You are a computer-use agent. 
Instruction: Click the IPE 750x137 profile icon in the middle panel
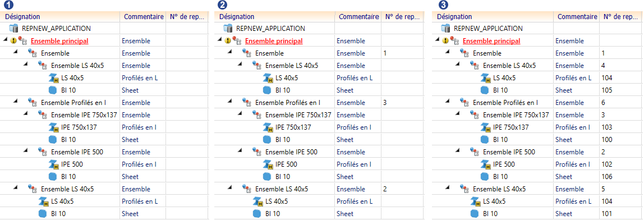(268, 127)
